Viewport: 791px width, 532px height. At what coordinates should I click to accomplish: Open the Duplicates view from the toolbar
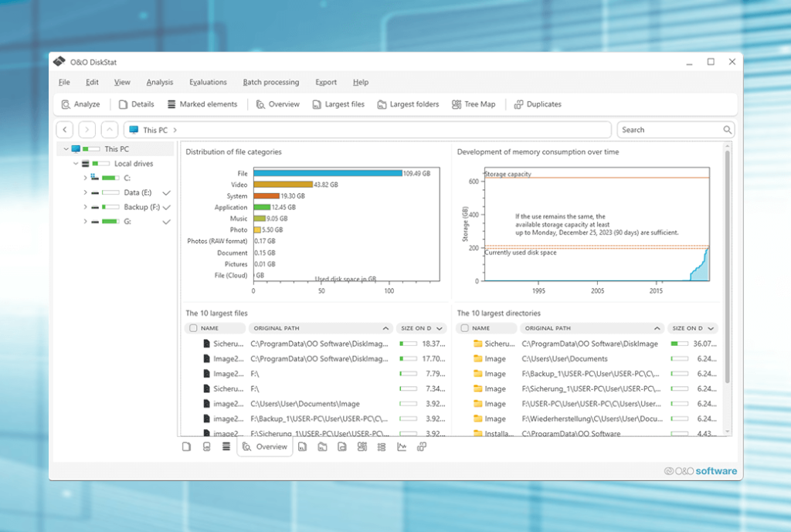tap(538, 104)
